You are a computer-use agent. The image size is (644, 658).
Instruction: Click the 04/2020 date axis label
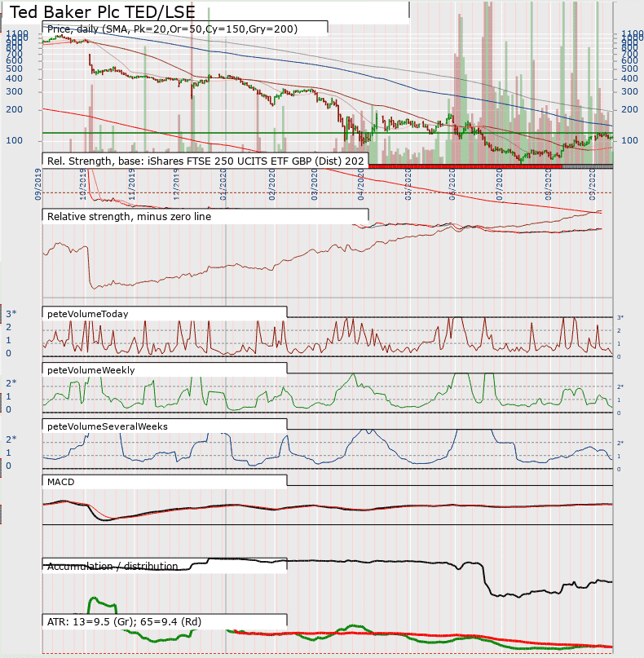(x=361, y=184)
